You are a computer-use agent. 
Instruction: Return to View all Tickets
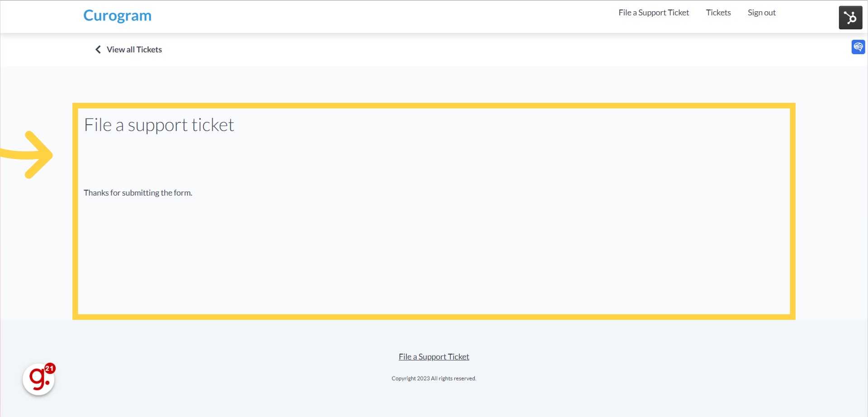click(134, 50)
